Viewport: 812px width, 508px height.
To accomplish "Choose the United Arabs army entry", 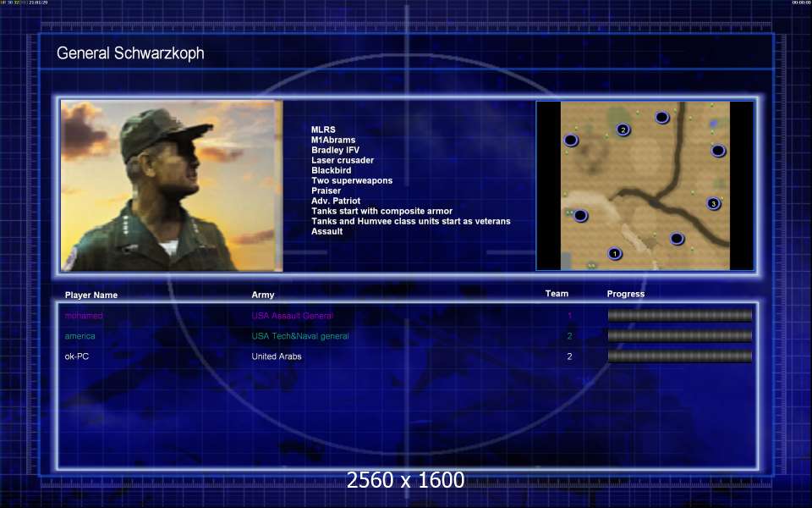I will pyautogui.click(x=277, y=356).
